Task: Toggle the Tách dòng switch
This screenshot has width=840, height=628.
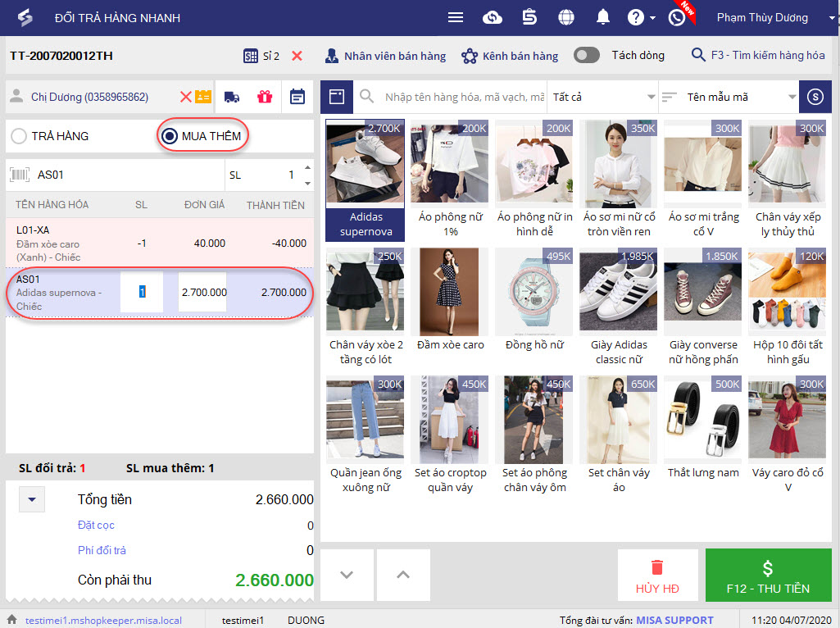Action: (x=587, y=55)
